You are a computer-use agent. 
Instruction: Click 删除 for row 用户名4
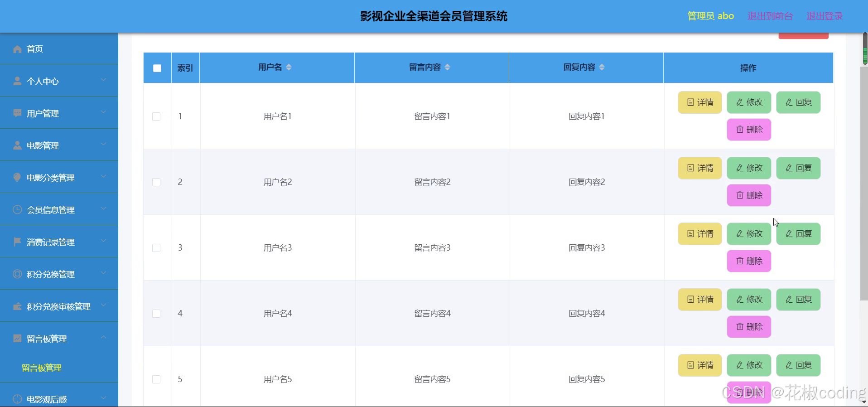tap(749, 327)
